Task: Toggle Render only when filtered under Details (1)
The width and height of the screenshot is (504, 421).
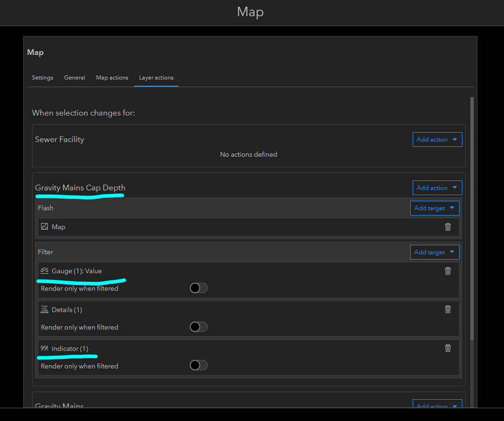Action: [198, 326]
